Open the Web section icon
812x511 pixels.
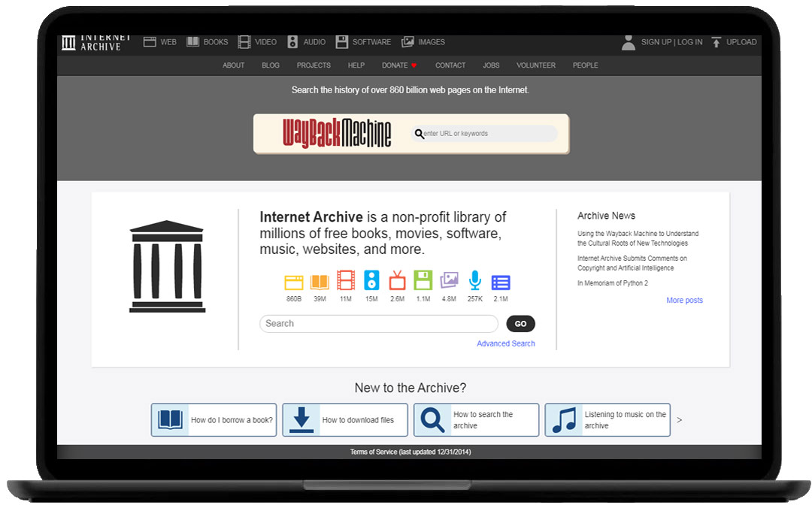[150, 42]
